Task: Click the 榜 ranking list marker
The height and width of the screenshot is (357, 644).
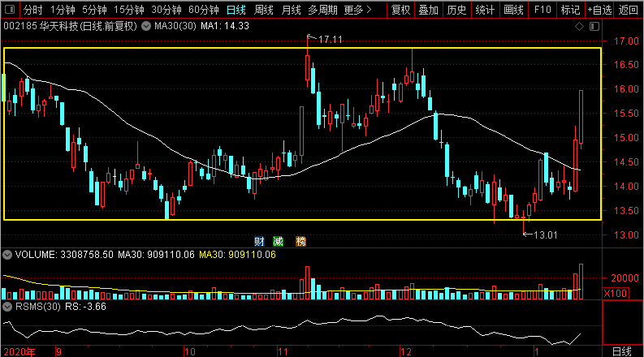Action: coord(301,241)
